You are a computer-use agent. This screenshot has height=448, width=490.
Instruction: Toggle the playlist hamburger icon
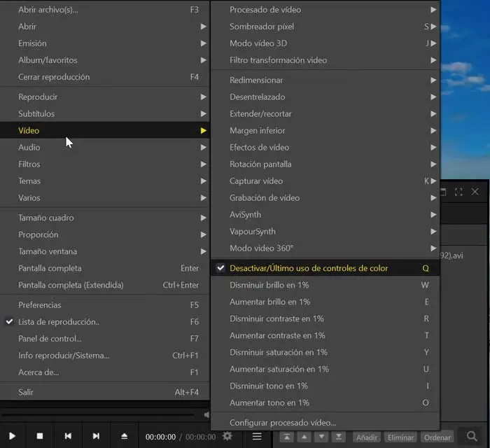pyautogui.click(x=257, y=436)
